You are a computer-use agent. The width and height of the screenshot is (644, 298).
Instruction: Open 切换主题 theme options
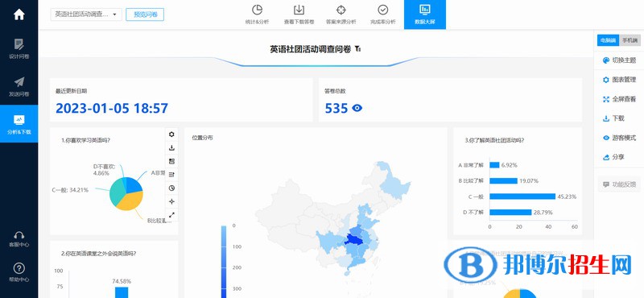619,60
